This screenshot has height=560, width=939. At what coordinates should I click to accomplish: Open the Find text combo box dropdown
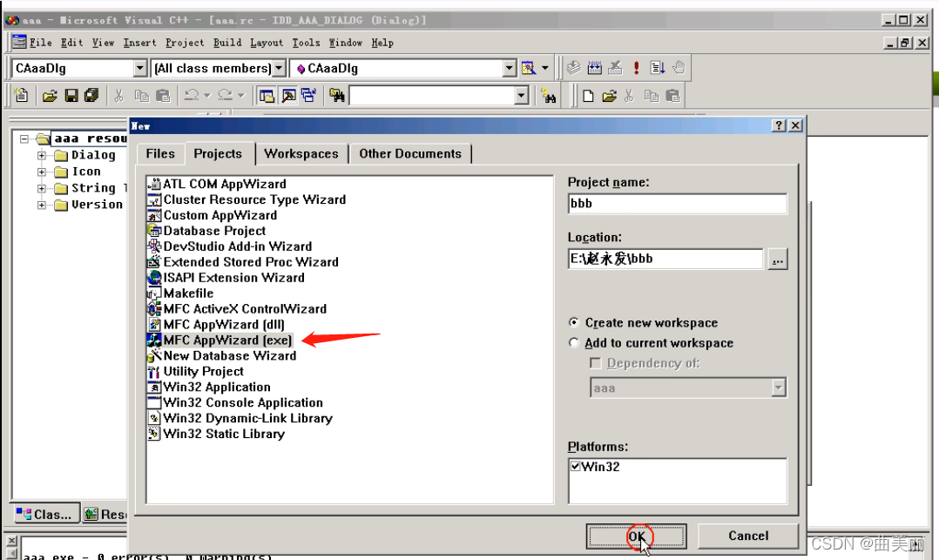click(522, 96)
